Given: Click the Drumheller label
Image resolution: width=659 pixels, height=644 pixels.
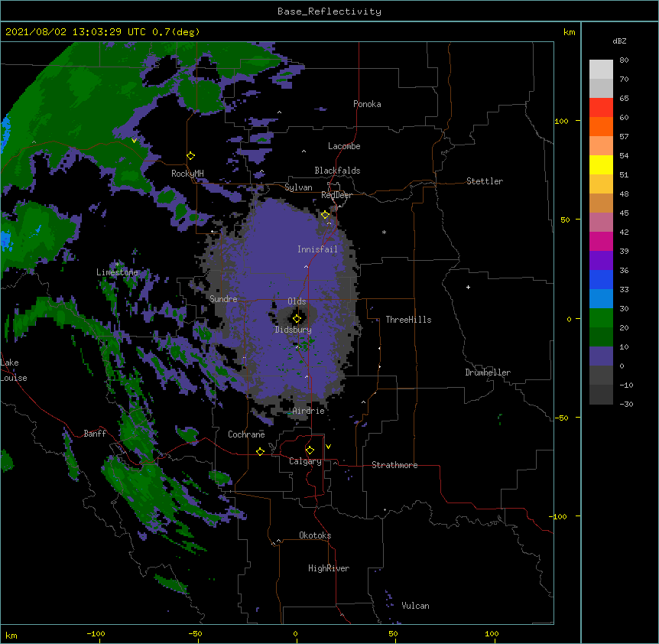Looking at the screenshot, I should click(x=488, y=372).
